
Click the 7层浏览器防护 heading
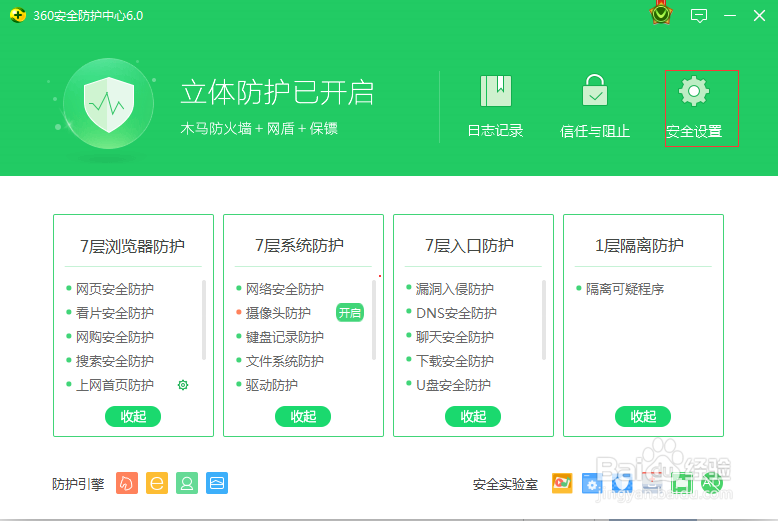coord(132,246)
